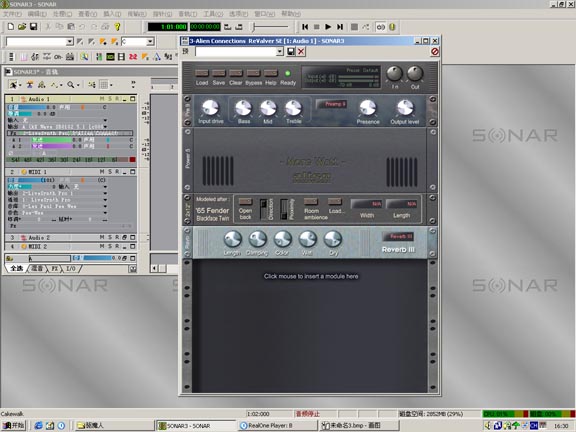Mute the Audio 1 track

pyautogui.click(x=102, y=99)
